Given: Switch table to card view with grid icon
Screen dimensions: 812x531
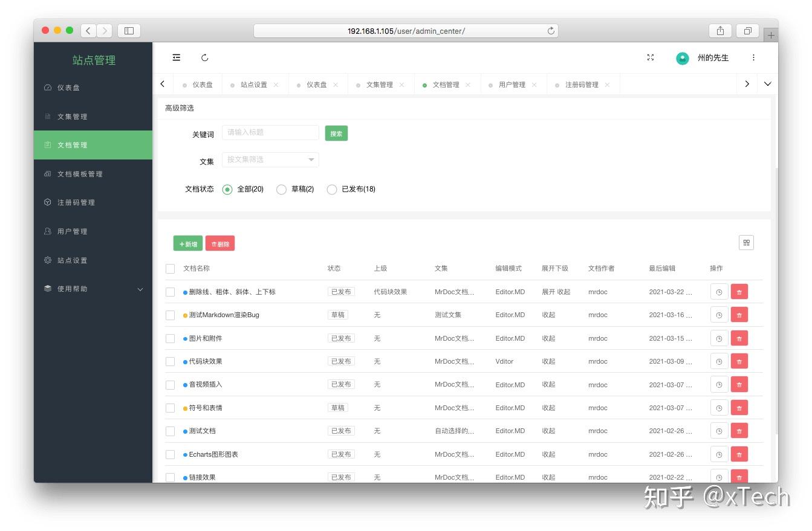Looking at the screenshot, I should [x=746, y=242].
